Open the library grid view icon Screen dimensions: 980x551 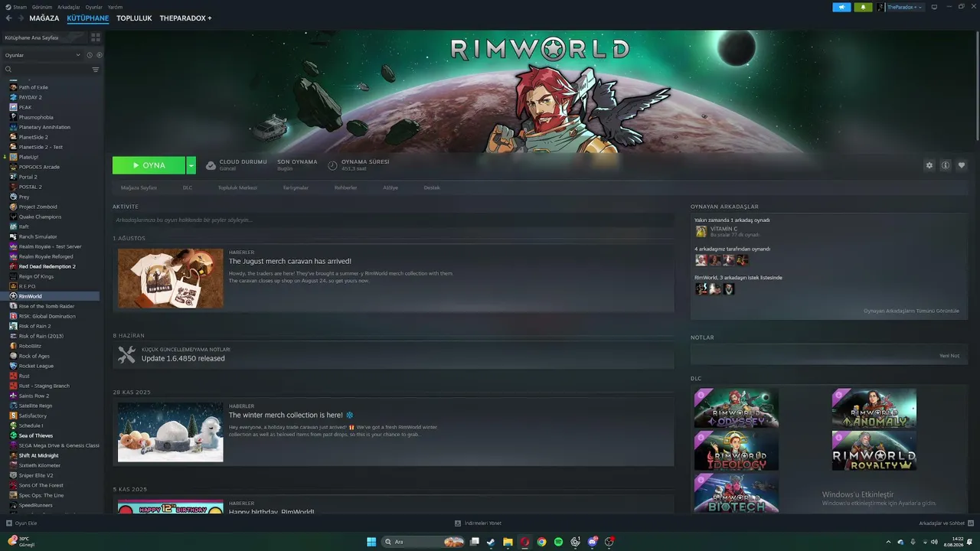coord(96,37)
